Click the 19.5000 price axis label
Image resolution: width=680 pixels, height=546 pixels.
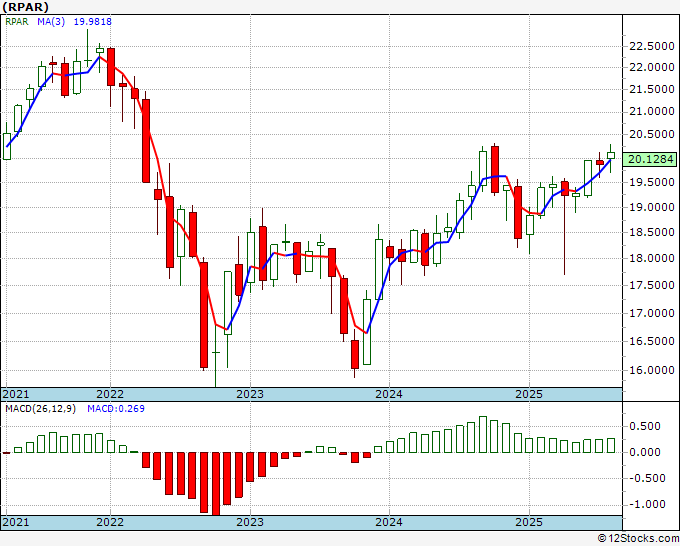click(x=652, y=183)
